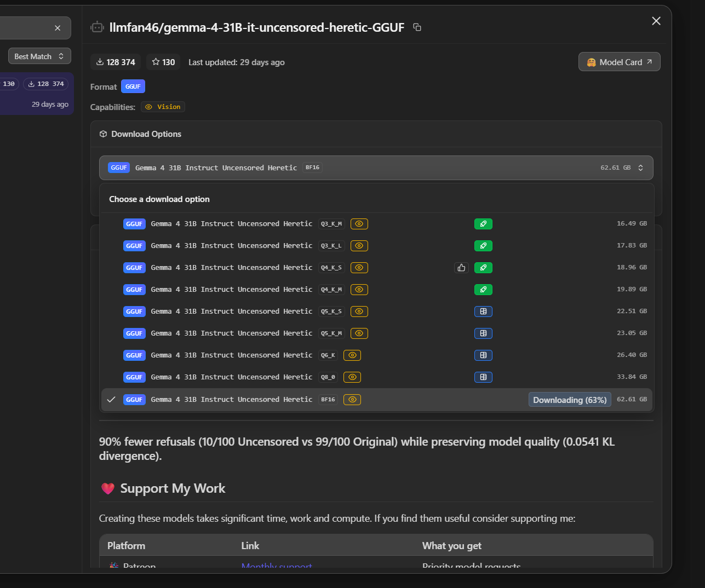
Task: Click the blue partial offload icon on Q5_K_S row
Action: pyautogui.click(x=483, y=312)
